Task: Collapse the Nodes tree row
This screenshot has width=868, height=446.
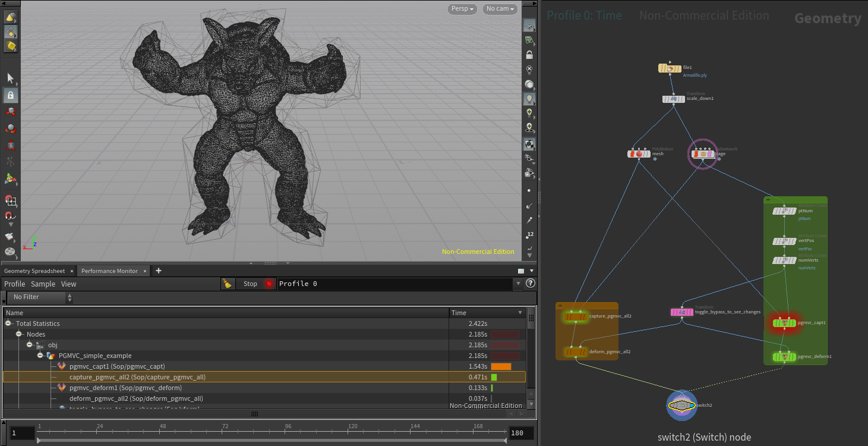Action: [19, 334]
